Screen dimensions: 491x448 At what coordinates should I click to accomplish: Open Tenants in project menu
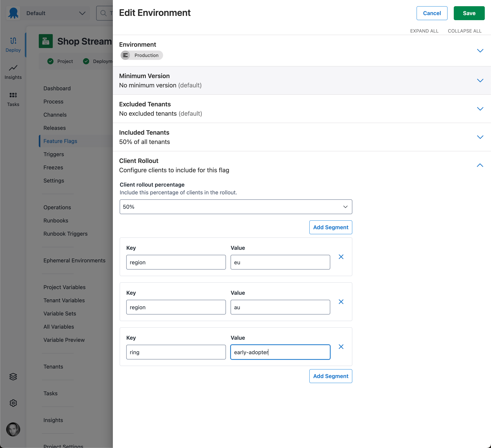pyautogui.click(x=53, y=366)
